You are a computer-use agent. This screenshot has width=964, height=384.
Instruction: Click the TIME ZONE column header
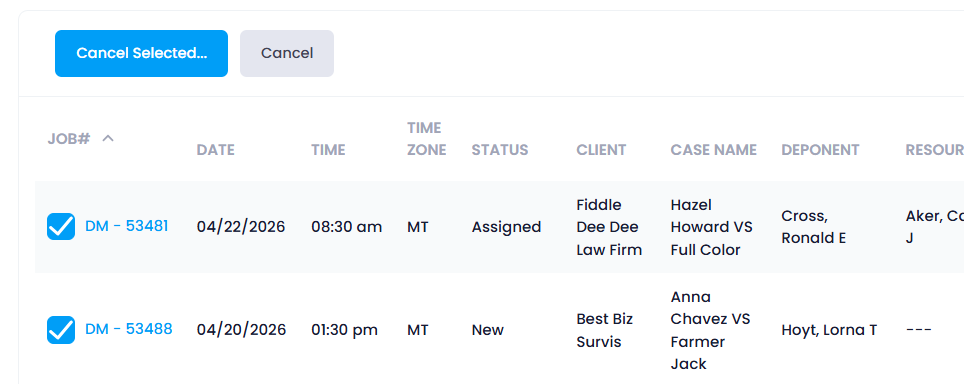click(427, 139)
